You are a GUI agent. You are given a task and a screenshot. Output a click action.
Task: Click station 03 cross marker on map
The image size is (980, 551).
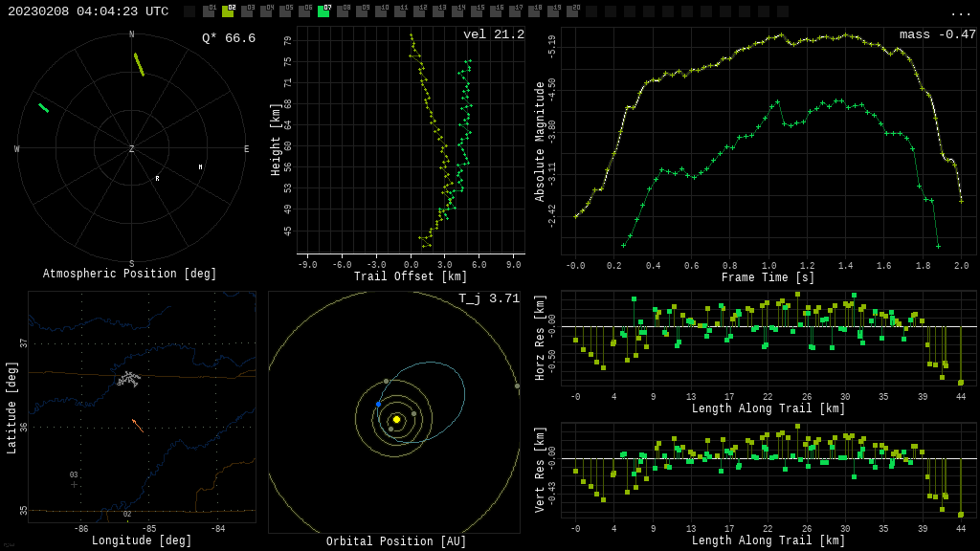tap(74, 484)
